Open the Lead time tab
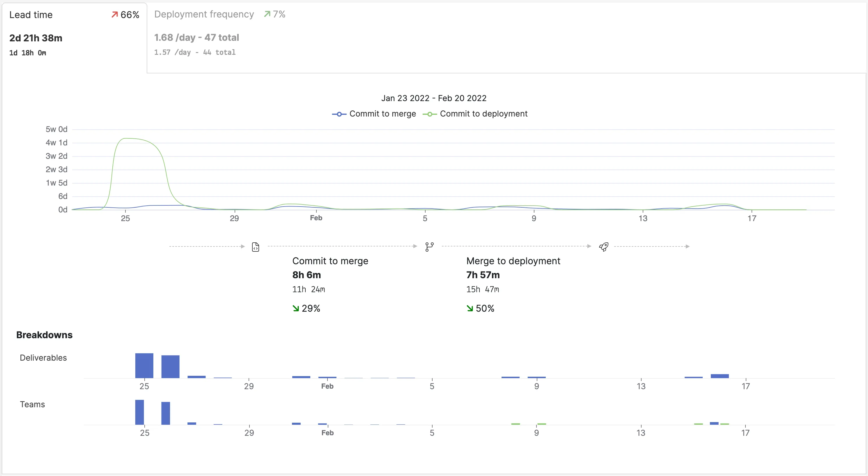This screenshot has width=868, height=476. click(75, 38)
